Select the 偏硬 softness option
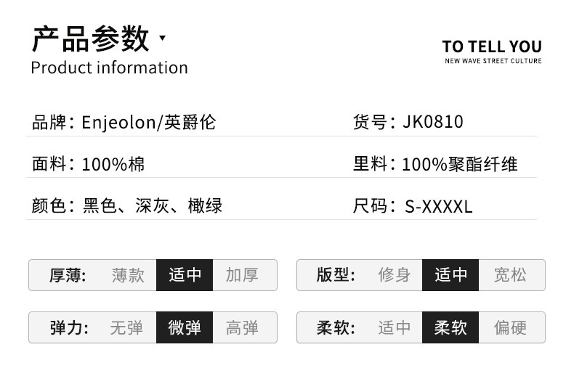This screenshot has height=392, width=574. point(510,327)
